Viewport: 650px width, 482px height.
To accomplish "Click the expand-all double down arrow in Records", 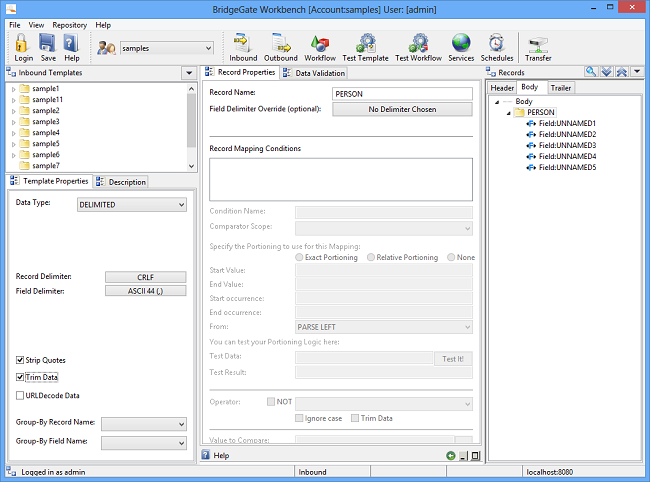I will [x=606, y=72].
